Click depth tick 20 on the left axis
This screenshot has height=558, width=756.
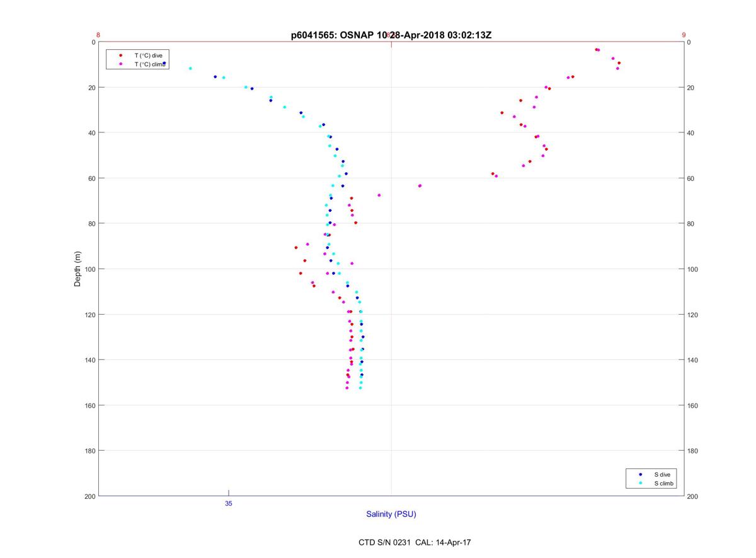click(x=91, y=88)
